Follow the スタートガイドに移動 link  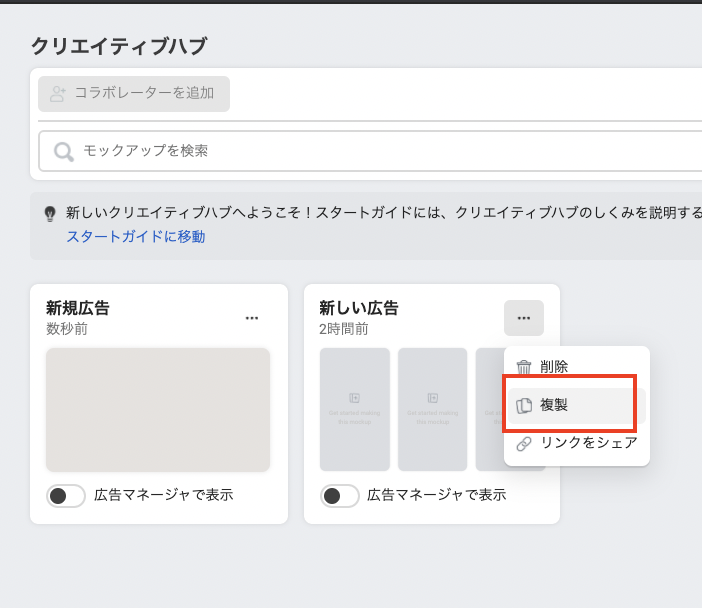point(135,237)
